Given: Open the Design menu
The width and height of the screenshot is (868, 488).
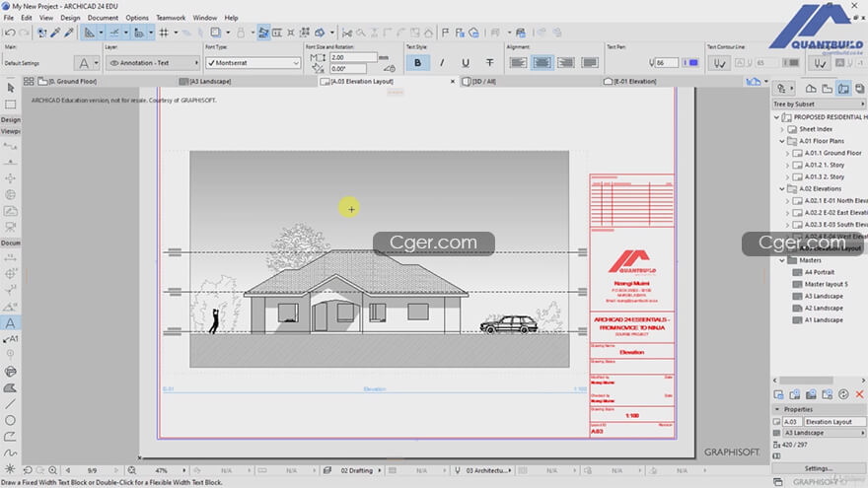Looking at the screenshot, I should [x=70, y=18].
